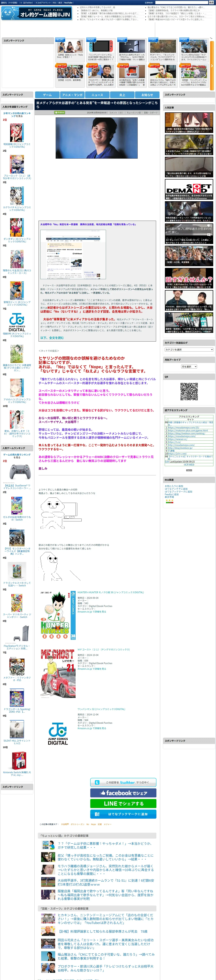Open the アニメ・マンガ navigation tab
This screenshot has width=216, height=980.
[x=72, y=95]
